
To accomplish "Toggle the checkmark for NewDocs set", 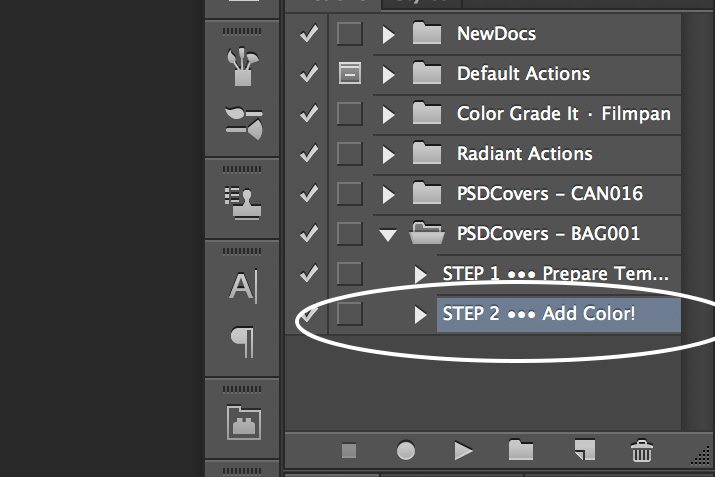I will tap(309, 33).
